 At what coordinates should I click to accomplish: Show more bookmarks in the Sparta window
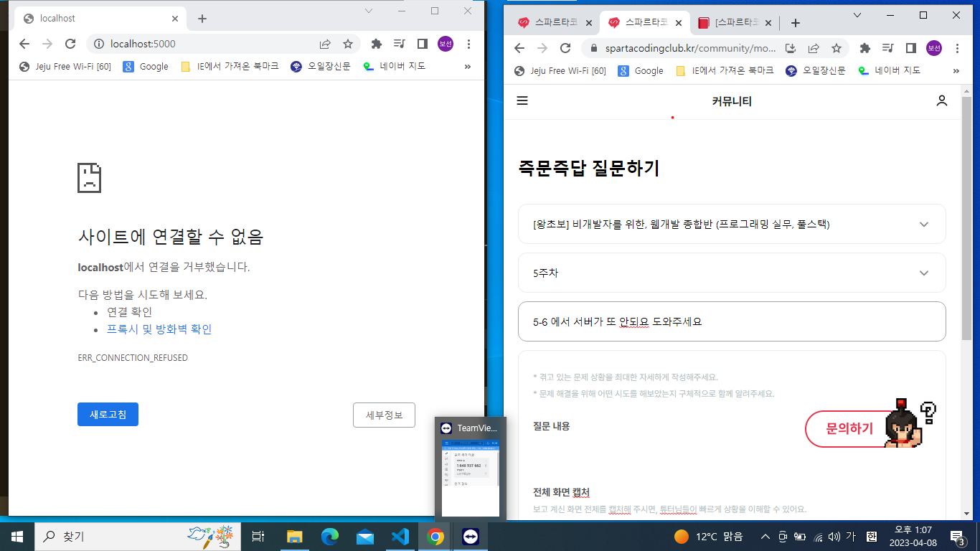point(956,71)
